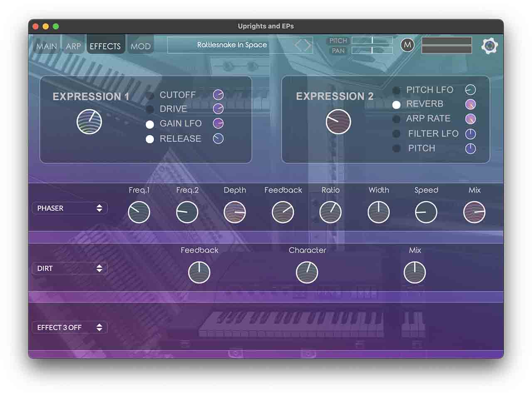Click the Rattlesnake In Space preset name
The height and width of the screenshot is (396, 532).
[x=232, y=45]
